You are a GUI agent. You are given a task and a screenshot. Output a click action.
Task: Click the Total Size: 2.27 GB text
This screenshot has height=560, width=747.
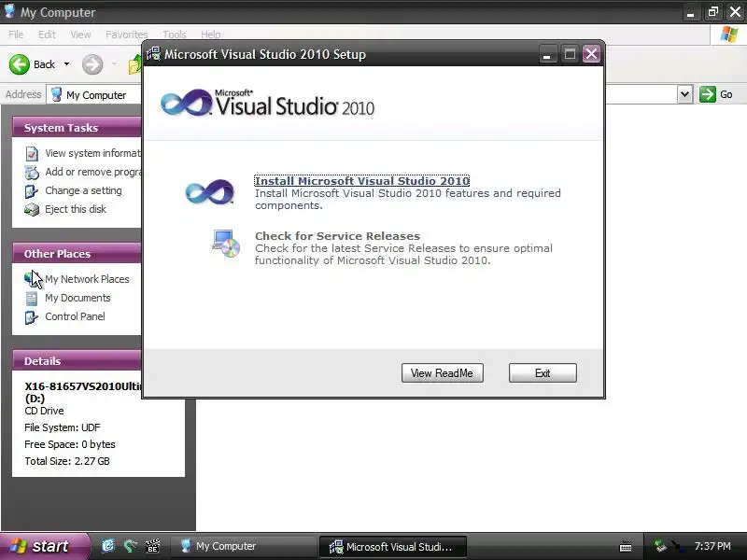tap(67, 461)
